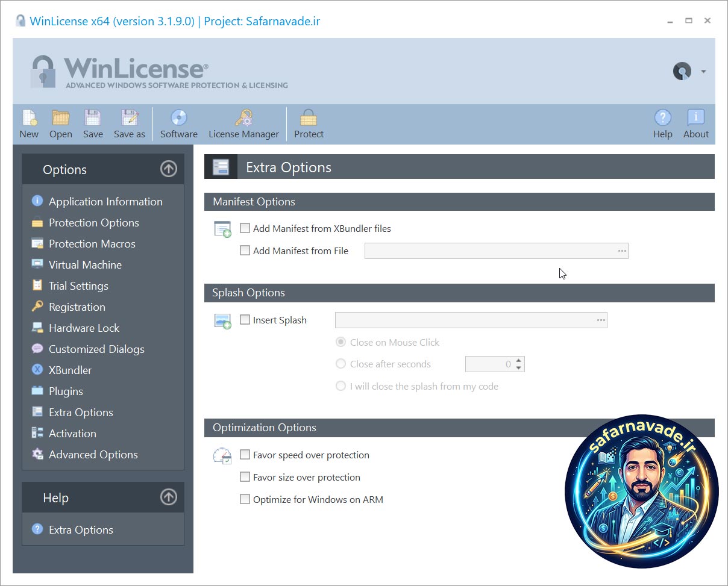This screenshot has height=586, width=728.
Task: Click the question mark icon in Help panel
Action: click(x=37, y=529)
